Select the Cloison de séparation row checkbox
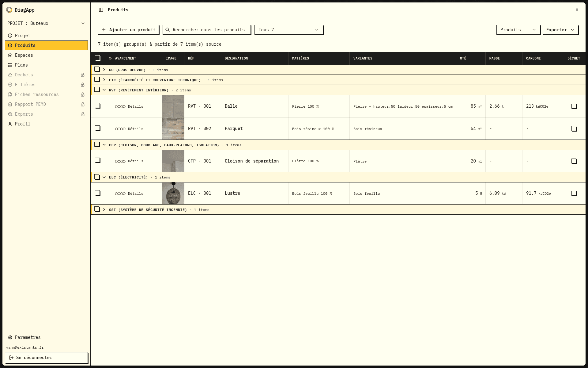The image size is (588, 368). [x=98, y=160]
